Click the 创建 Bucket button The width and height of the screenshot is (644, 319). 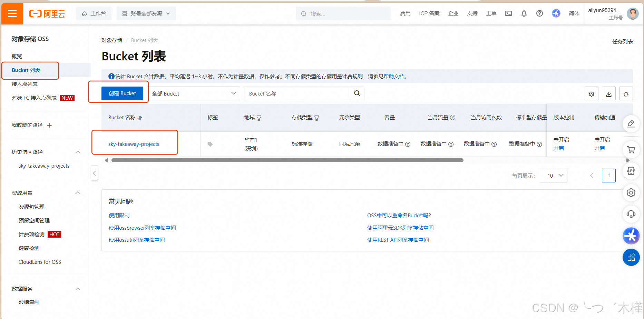tap(122, 93)
